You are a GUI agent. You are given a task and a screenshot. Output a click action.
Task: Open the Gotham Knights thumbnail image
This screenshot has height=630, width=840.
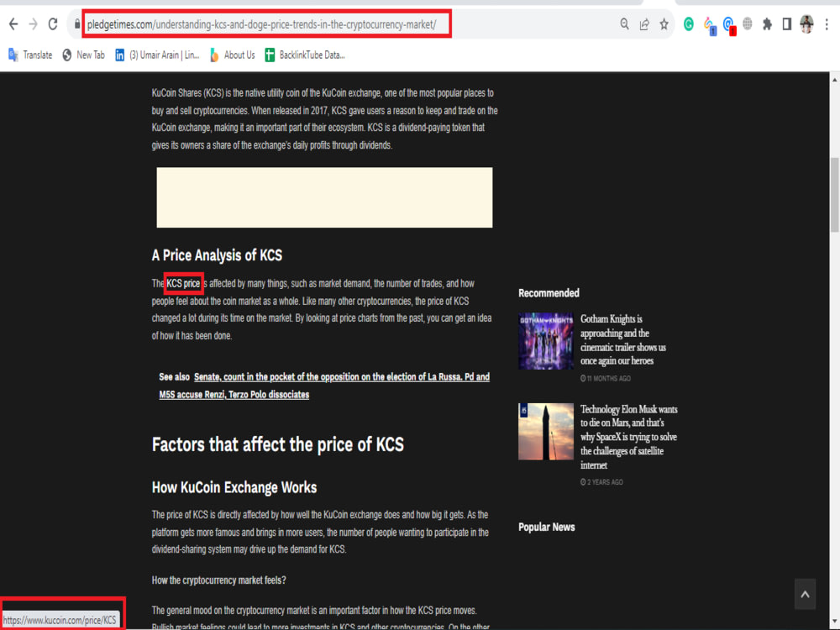(546, 341)
